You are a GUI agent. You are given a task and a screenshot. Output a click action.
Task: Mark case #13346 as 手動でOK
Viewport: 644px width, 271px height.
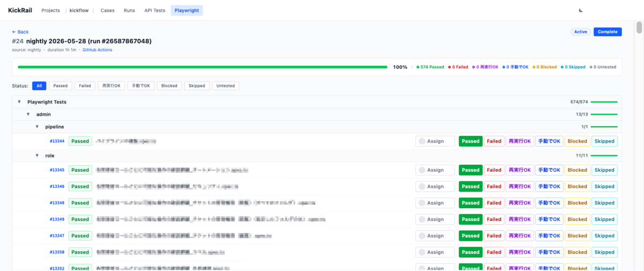click(549, 186)
